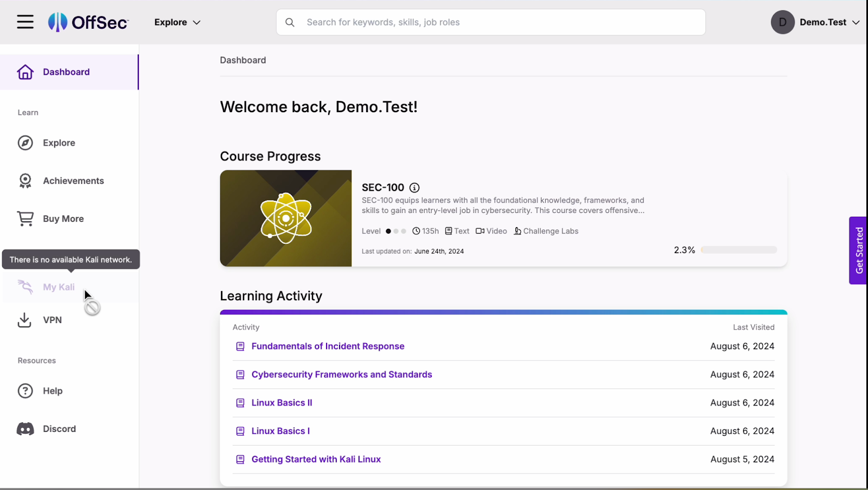Click the search magnifier icon
The width and height of the screenshot is (868, 490).
[290, 22]
